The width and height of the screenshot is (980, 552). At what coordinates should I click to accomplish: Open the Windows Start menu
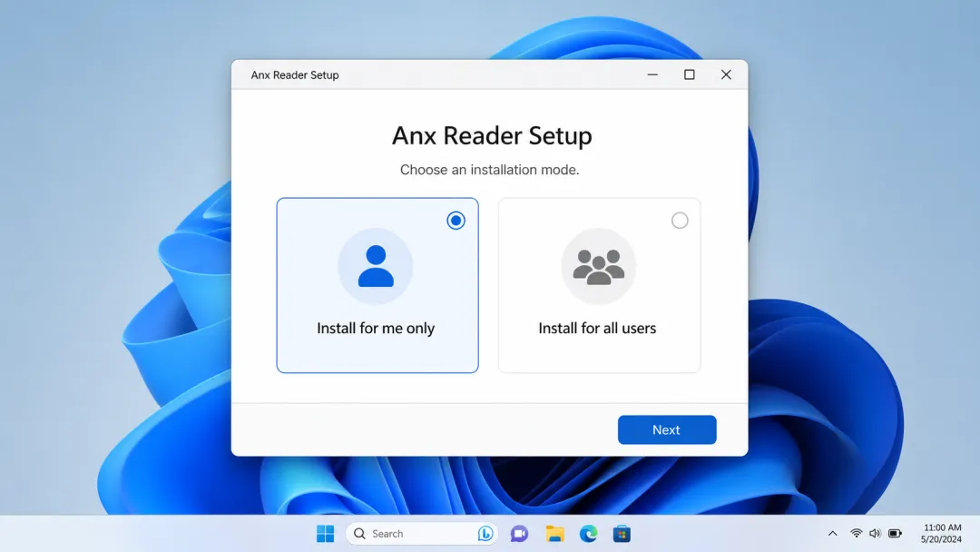[325, 533]
